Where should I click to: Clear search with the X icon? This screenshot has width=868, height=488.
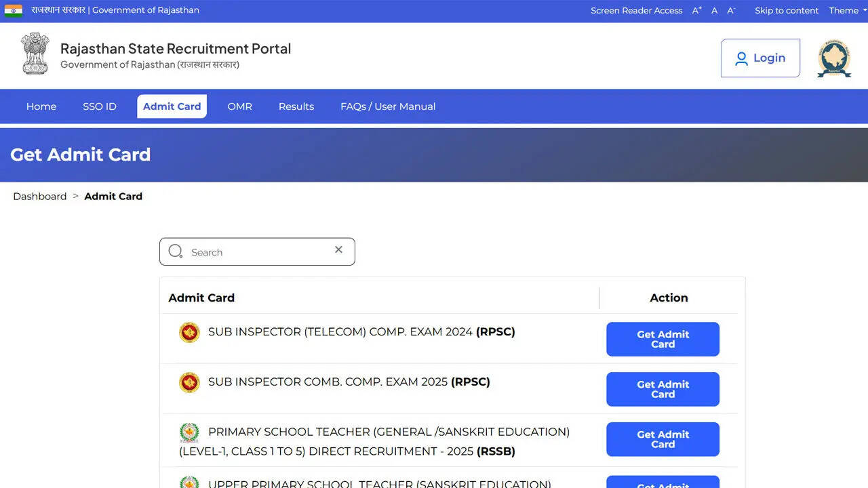coord(338,250)
